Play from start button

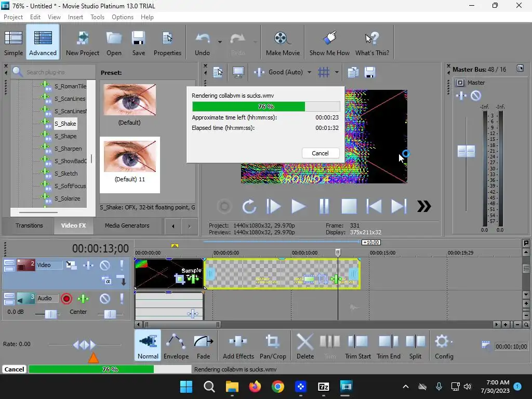coord(273,206)
